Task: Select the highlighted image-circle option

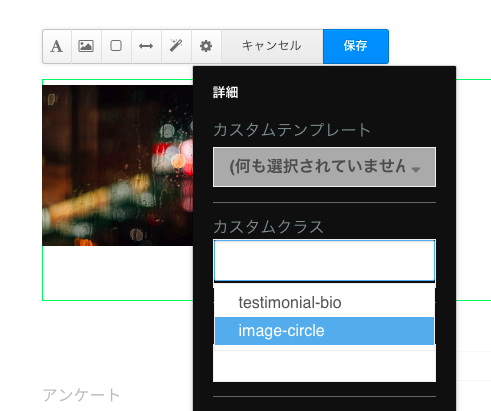Action: 324,331
